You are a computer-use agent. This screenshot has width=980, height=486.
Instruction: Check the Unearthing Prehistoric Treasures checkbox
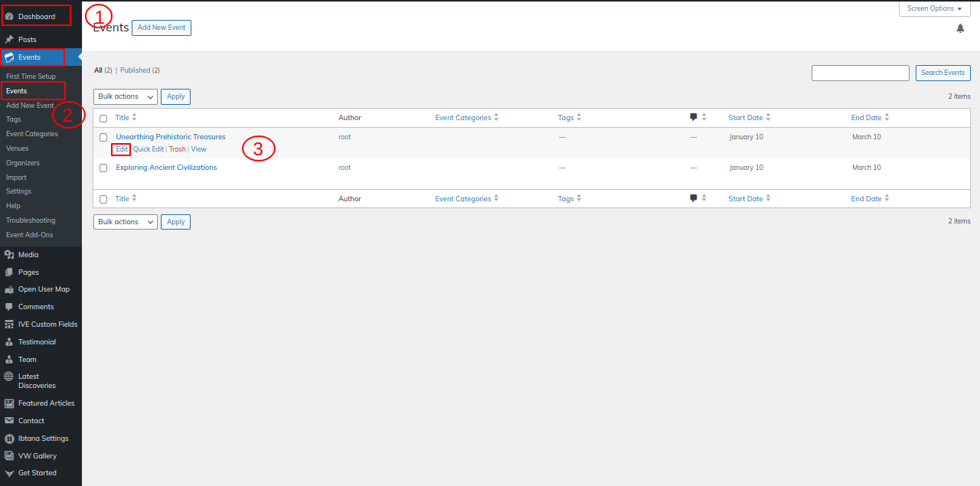pyautogui.click(x=103, y=138)
